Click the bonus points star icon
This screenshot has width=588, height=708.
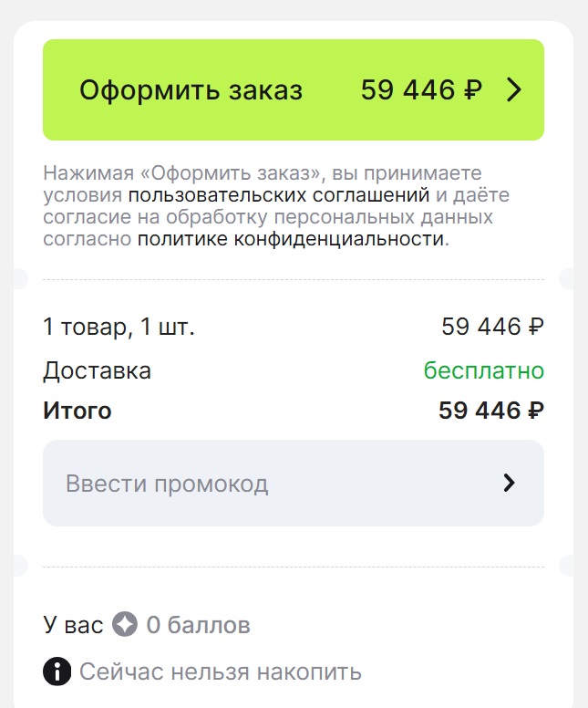[125, 625]
